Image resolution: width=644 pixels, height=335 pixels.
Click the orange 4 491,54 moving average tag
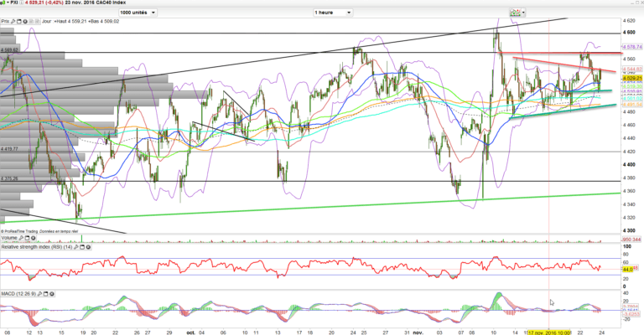(x=610, y=103)
